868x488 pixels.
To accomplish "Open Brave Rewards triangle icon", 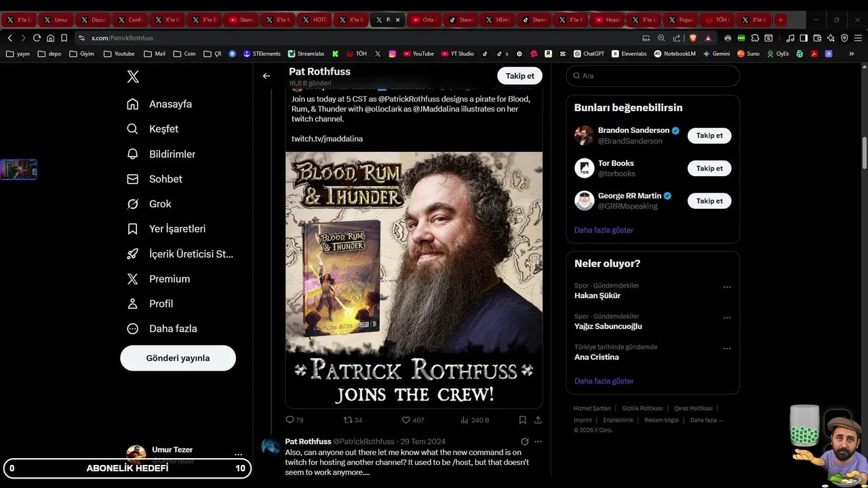I will coord(708,38).
